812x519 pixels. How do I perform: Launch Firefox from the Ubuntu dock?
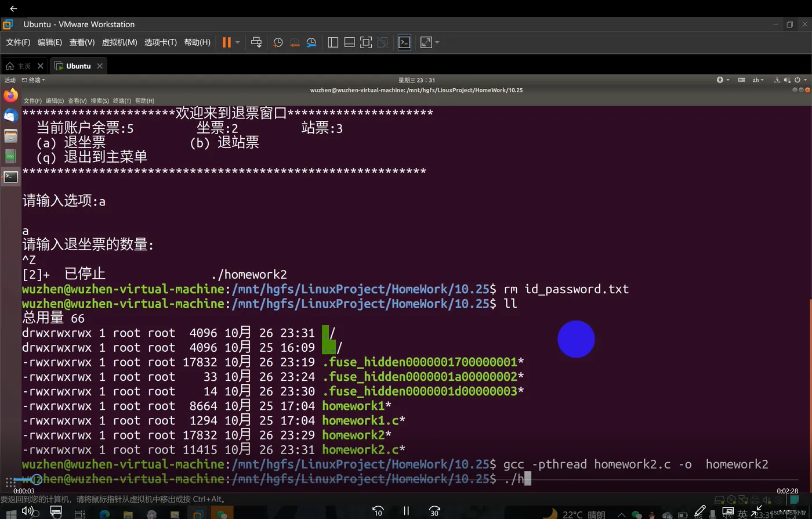(11, 95)
